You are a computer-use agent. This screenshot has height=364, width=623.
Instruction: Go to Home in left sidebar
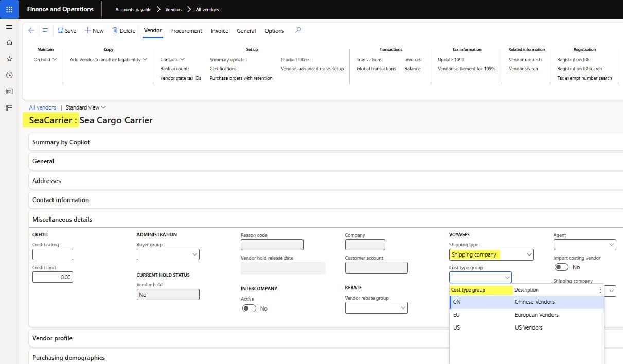[9, 43]
